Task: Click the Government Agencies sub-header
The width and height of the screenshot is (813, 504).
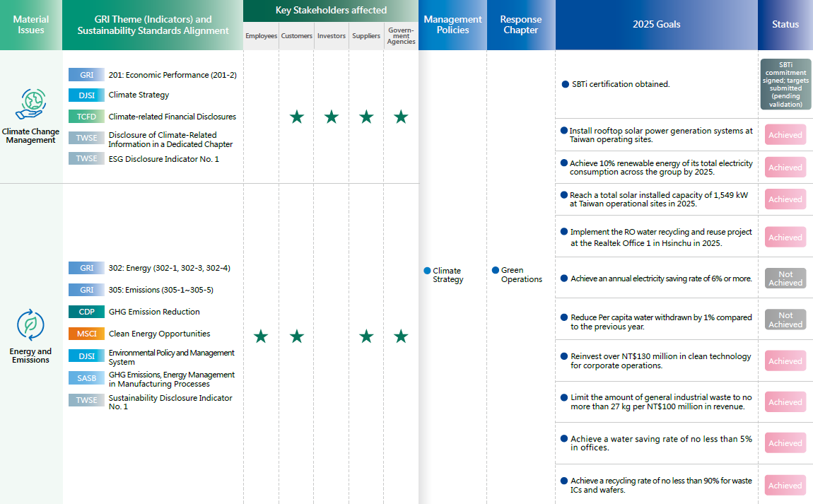Action: coord(401,36)
